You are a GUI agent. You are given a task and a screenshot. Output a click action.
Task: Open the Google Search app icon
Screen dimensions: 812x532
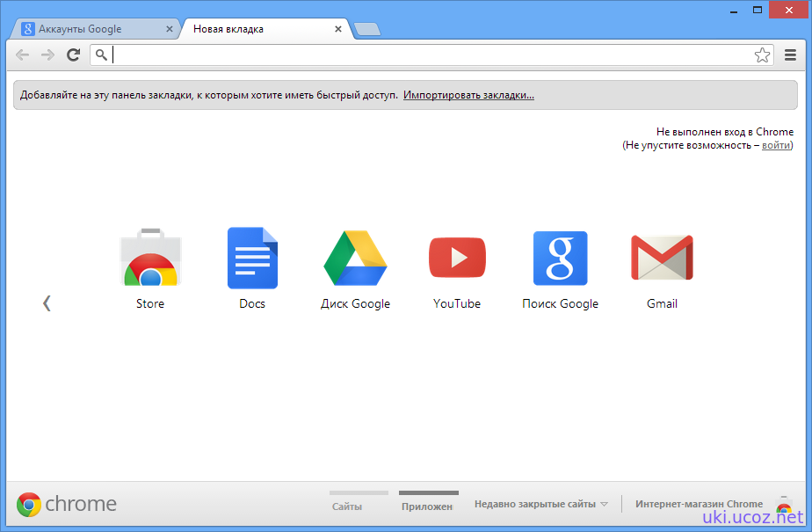pos(560,258)
